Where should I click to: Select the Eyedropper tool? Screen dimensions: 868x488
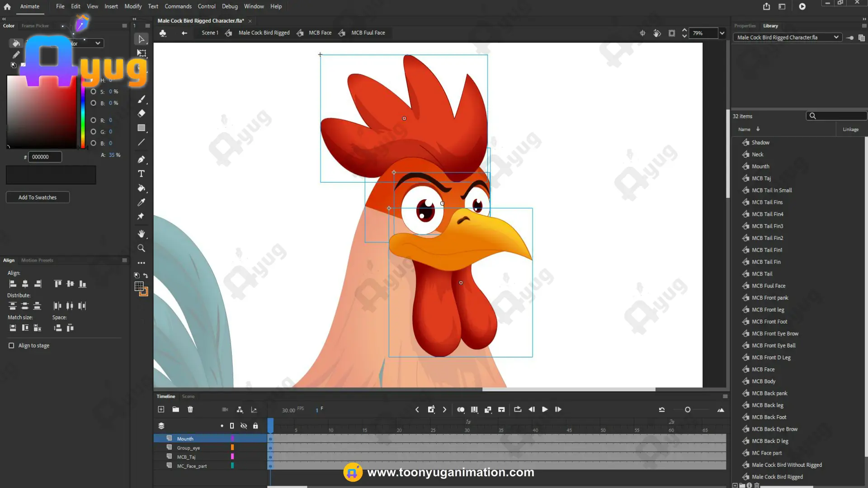141,202
